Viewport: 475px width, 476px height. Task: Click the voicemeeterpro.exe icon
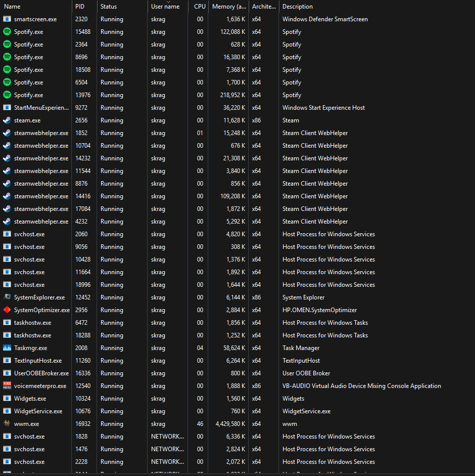pyautogui.click(x=7, y=385)
